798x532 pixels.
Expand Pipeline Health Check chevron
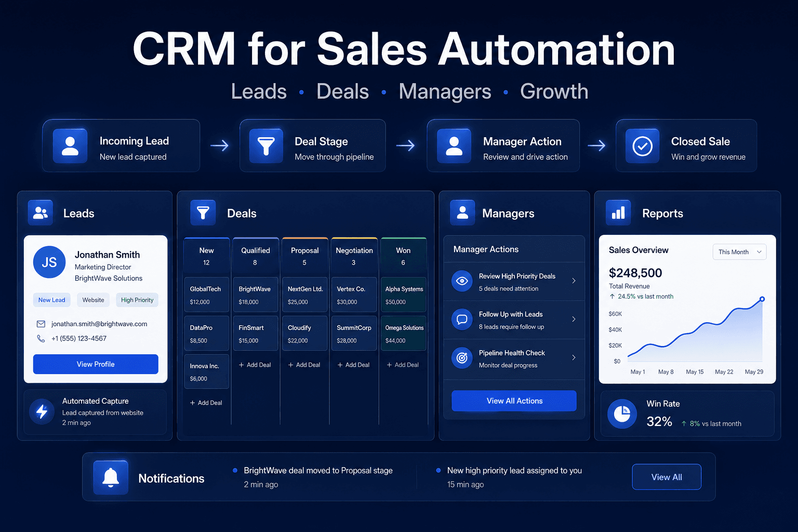pyautogui.click(x=574, y=357)
